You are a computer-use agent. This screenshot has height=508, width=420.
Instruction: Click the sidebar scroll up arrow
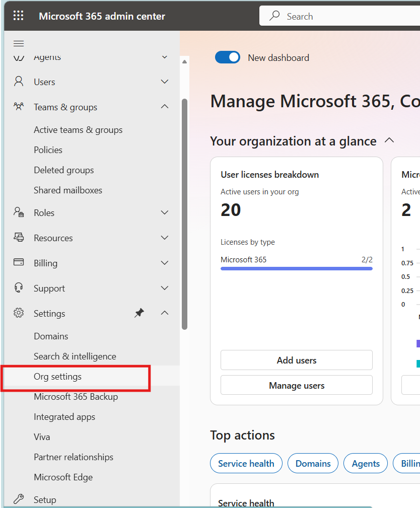click(x=185, y=61)
